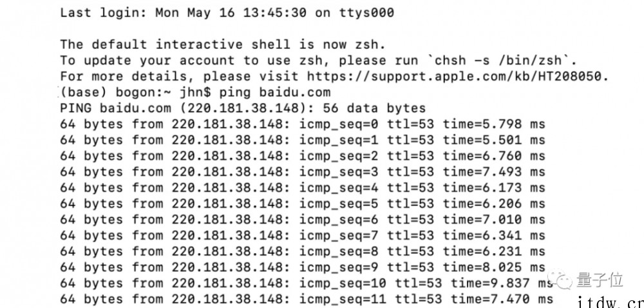The image size is (644, 308).
Task: Click the icmp_seq=5 result line
Action: click(x=303, y=204)
